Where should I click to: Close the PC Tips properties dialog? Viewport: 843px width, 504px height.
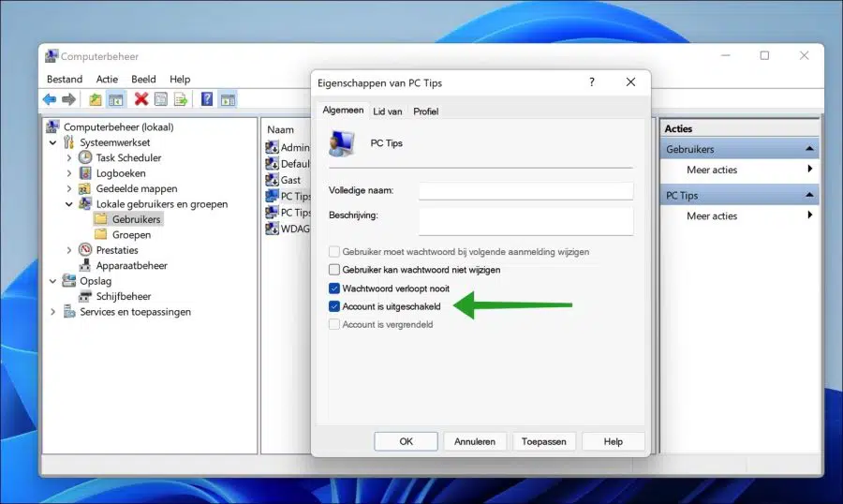(x=630, y=82)
